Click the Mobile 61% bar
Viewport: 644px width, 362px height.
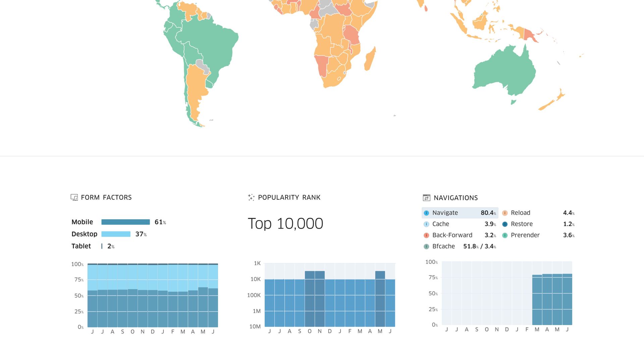(125, 222)
